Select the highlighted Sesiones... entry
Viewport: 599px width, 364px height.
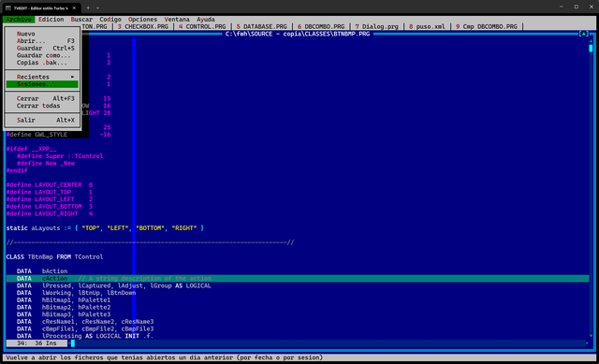(x=42, y=84)
